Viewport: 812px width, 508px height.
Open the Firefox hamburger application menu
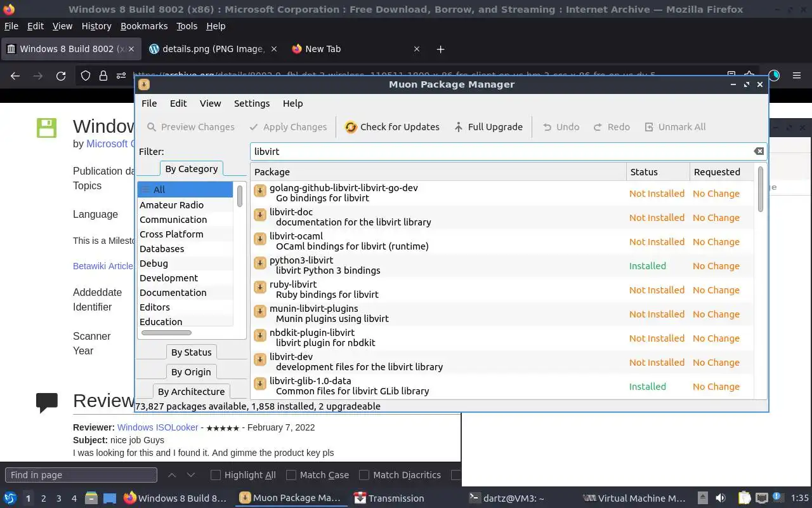[797, 76]
